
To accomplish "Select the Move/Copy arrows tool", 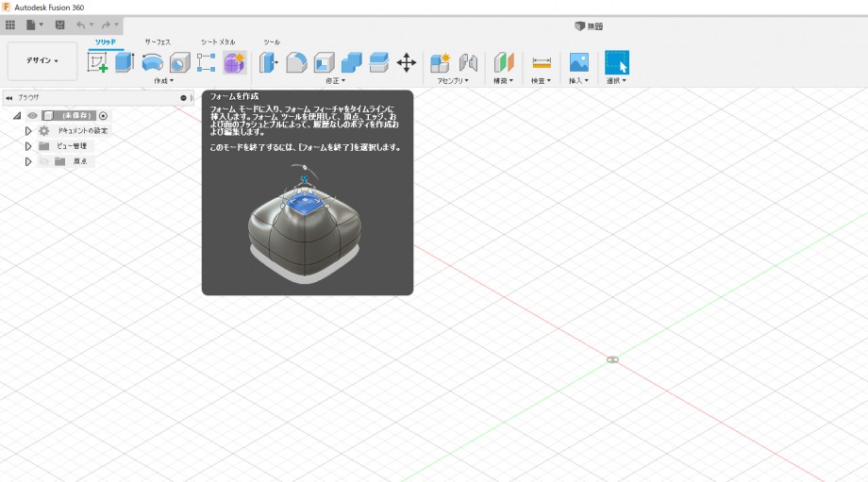I will tap(407, 62).
